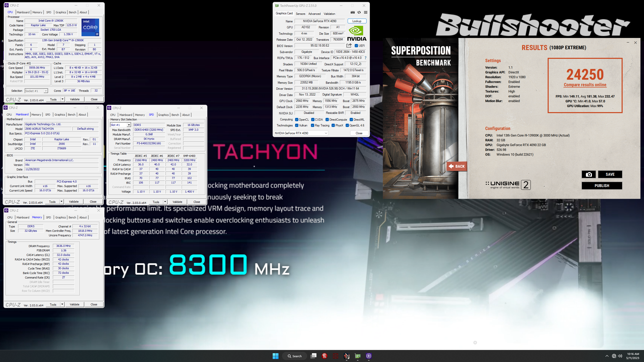
Task: Toggle the PhysX checkbox
Action: coord(333,125)
